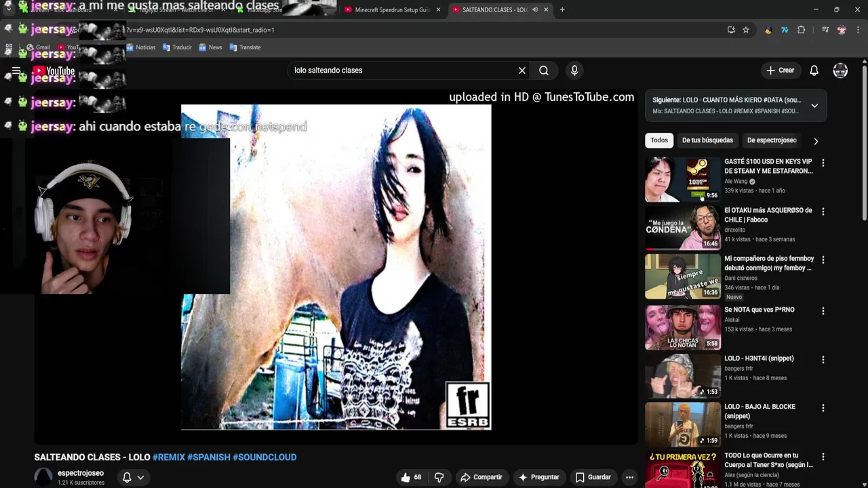868x488 pixels.
Task: Mute the SALTEANDO CLASES tab audio icon
Action: coord(535,9)
